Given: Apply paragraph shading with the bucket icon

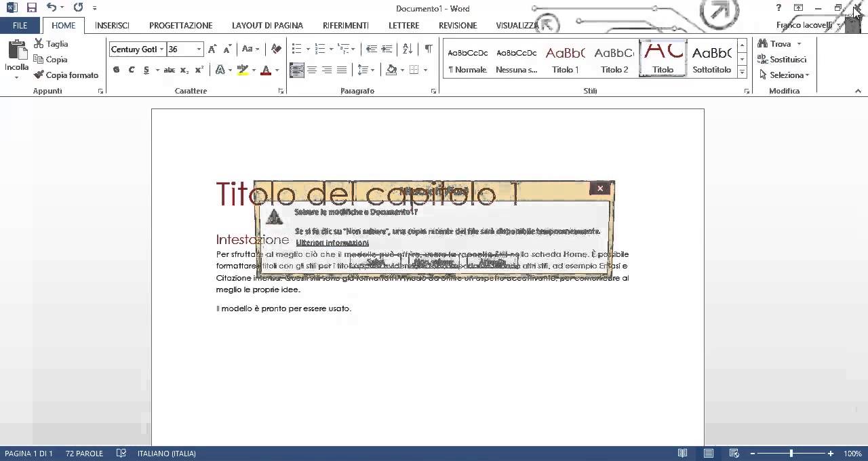Looking at the screenshot, I should tap(391, 70).
